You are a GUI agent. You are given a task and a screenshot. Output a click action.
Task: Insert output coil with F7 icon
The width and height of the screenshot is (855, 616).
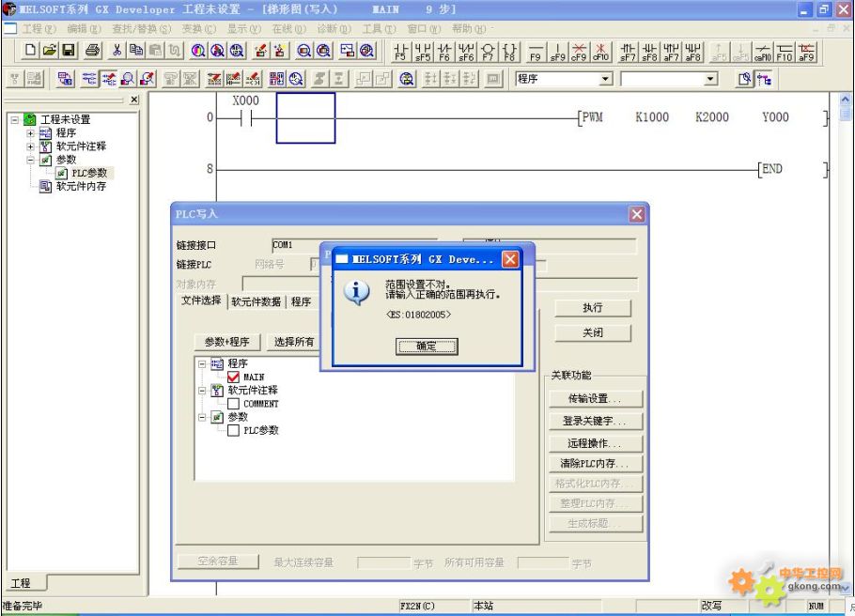(488, 52)
